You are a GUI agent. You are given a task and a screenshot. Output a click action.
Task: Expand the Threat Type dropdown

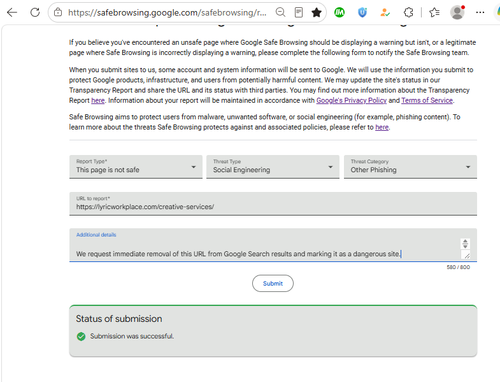tap(273, 167)
